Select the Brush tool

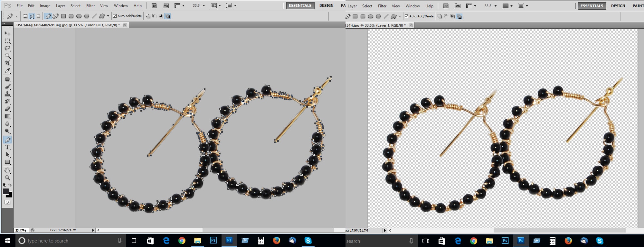click(x=7, y=87)
